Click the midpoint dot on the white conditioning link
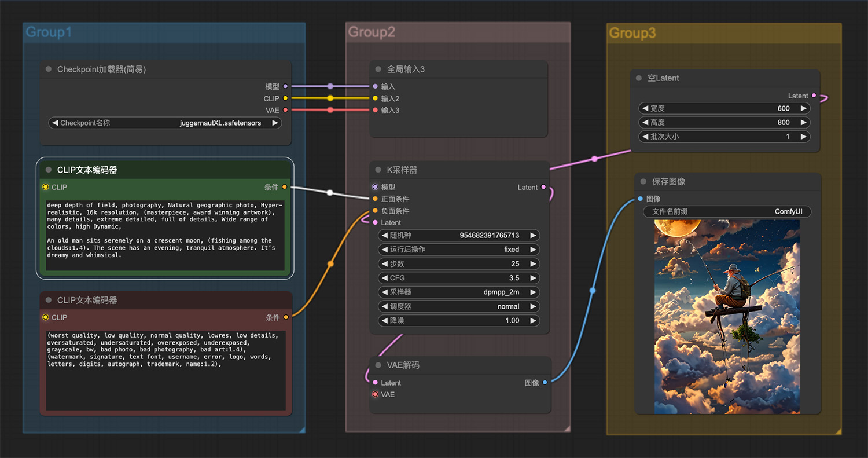Image resolution: width=868 pixels, height=458 pixels. click(330, 193)
